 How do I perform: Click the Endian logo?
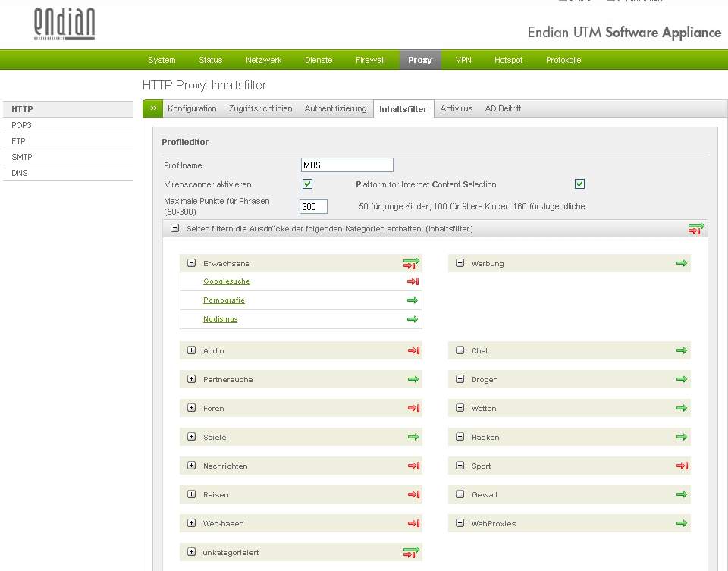pyautogui.click(x=64, y=24)
